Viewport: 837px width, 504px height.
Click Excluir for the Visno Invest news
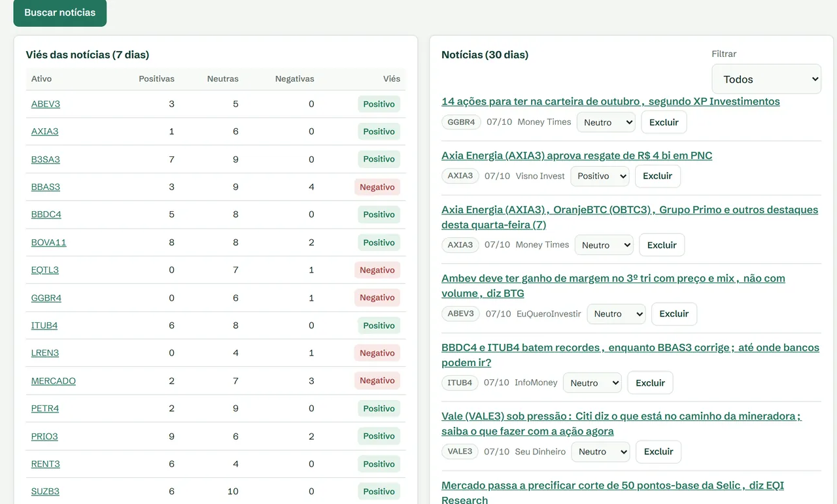point(658,176)
